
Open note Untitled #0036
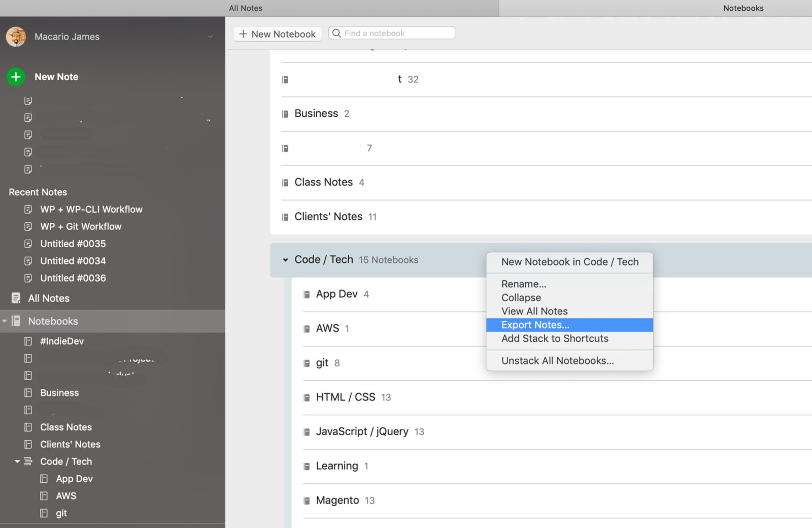[73, 278]
